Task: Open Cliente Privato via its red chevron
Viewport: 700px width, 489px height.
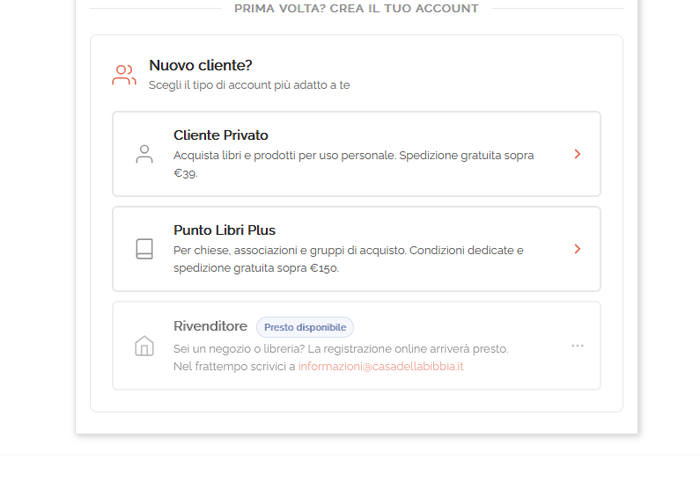Action: [577, 154]
